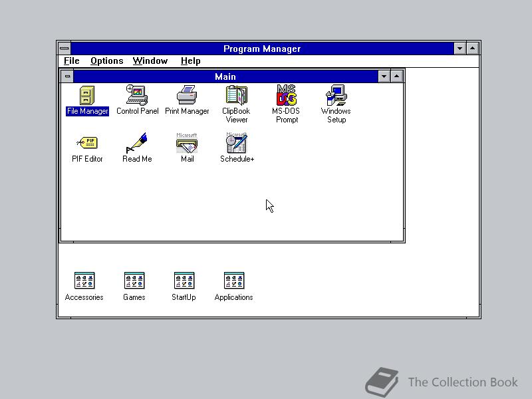Click the "Read Me" label text
The height and width of the screenshot is (399, 532).
(x=137, y=159)
